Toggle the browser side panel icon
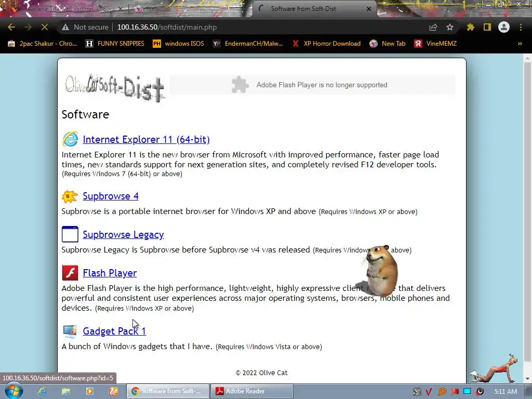Image resolution: width=532 pixels, height=399 pixels. pos(487,27)
